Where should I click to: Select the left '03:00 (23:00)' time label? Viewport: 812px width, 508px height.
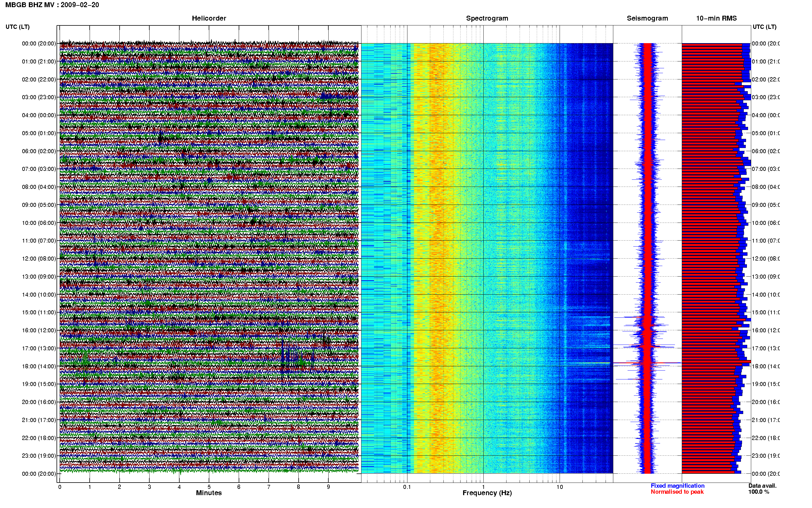click(39, 97)
